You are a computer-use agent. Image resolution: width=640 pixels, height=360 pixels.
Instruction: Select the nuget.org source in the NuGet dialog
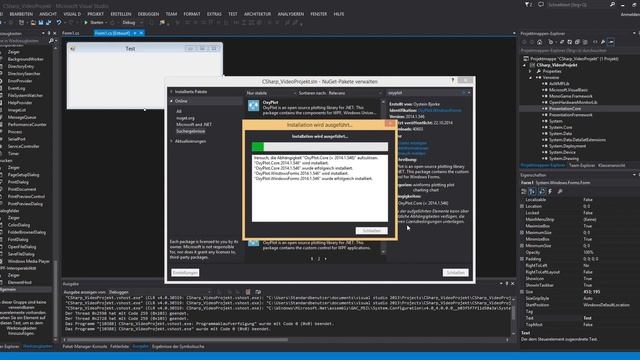[185, 118]
